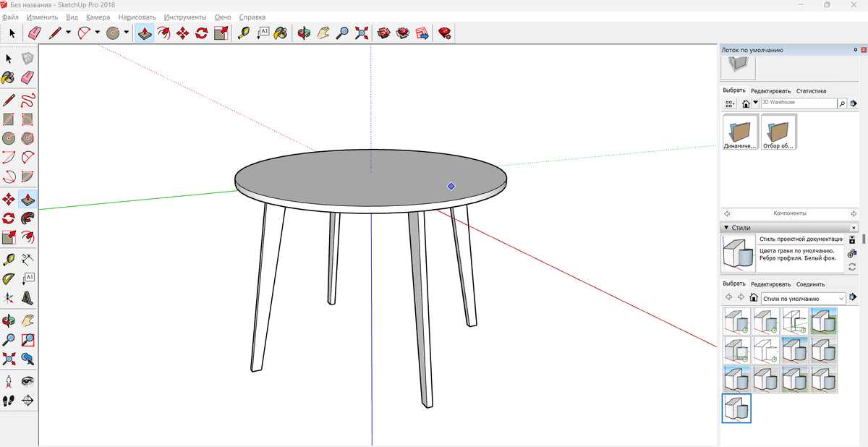The width and height of the screenshot is (868, 447).
Task: Open the Extension Manager ruby icon
Action: (x=445, y=33)
